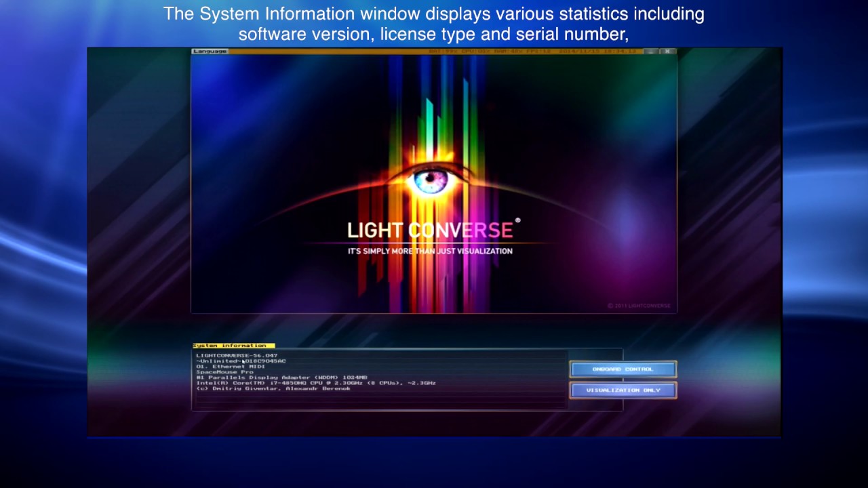Click the Dmitriy Giventar copyright line

click(x=273, y=388)
